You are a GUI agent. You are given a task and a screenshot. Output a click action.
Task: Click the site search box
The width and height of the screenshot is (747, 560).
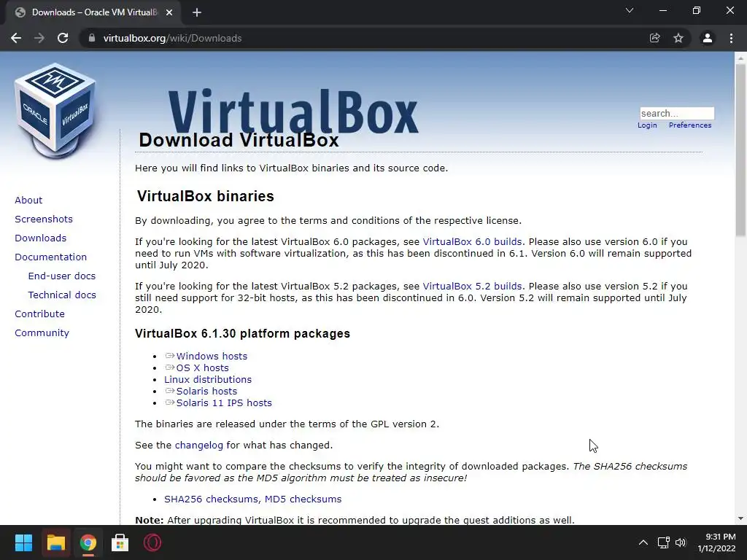pyautogui.click(x=677, y=113)
